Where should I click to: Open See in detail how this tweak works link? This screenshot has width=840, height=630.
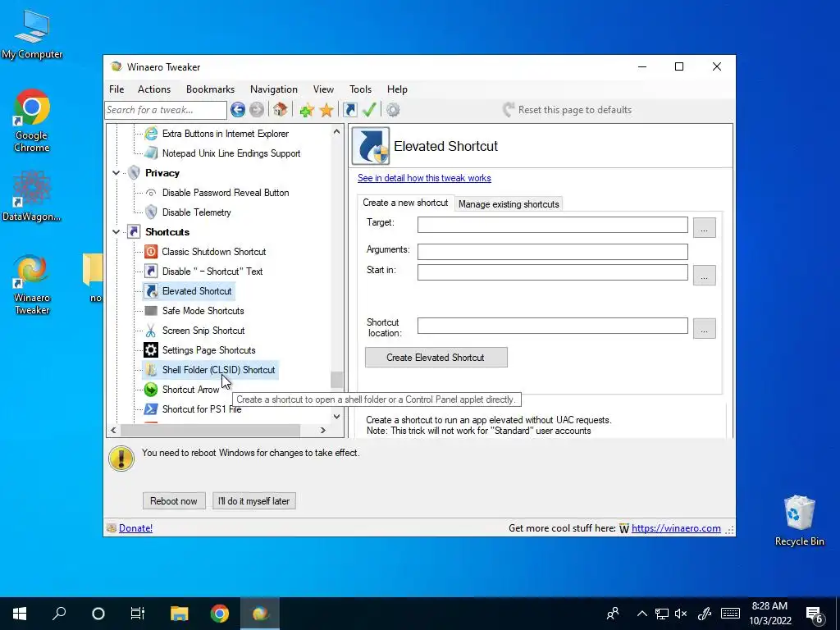coord(424,178)
